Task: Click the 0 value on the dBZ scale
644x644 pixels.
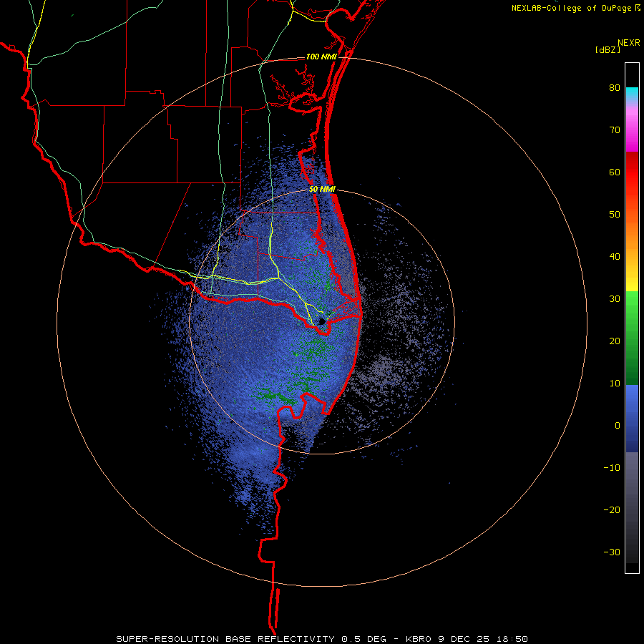Action: [618, 426]
